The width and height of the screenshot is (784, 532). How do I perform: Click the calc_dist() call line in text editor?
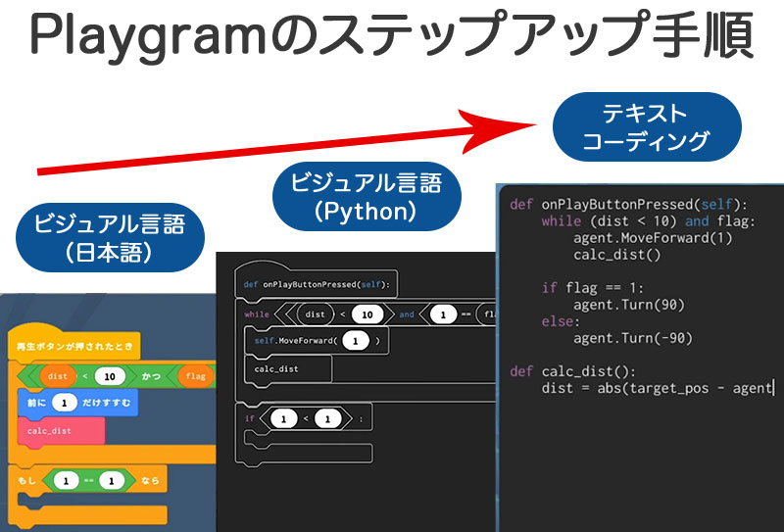pyautogui.click(x=617, y=255)
